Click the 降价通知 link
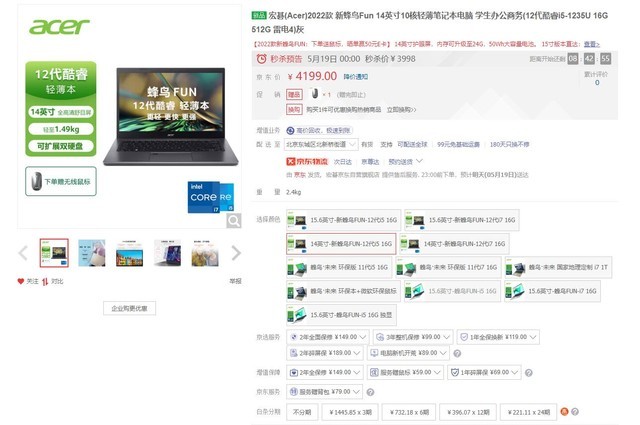 click(356, 77)
